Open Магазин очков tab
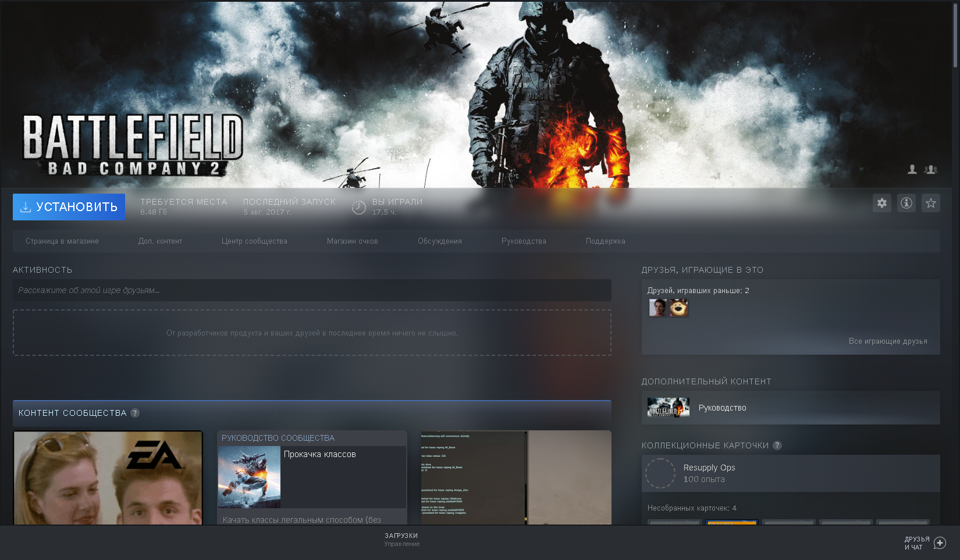 [x=353, y=241]
